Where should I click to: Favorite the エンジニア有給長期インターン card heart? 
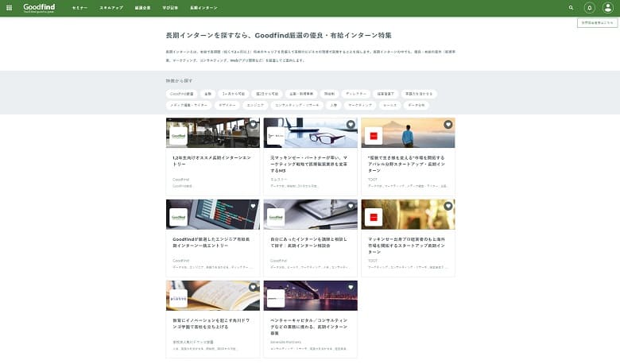pos(253,206)
